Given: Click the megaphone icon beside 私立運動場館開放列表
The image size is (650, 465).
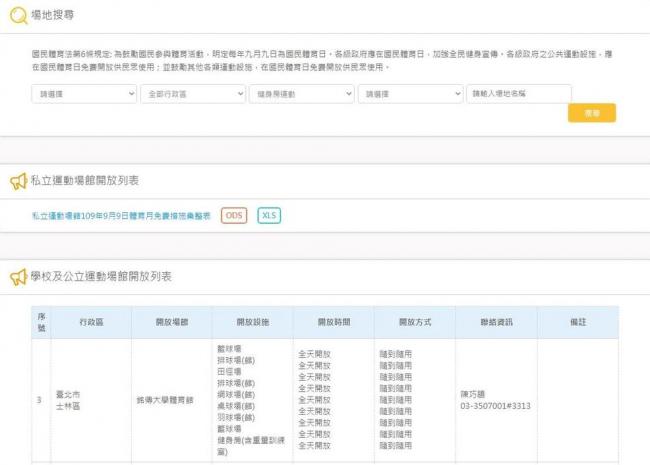Looking at the screenshot, I should pos(19,181).
